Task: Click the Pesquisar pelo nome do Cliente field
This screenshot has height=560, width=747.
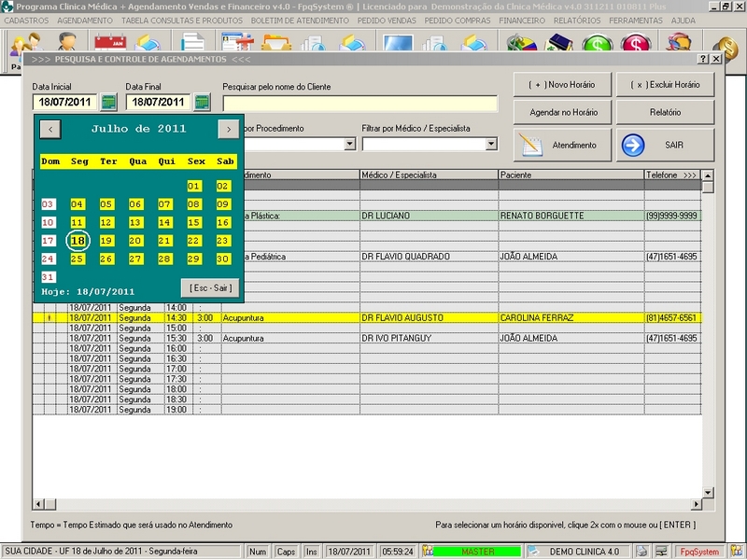Action: pyautogui.click(x=359, y=103)
